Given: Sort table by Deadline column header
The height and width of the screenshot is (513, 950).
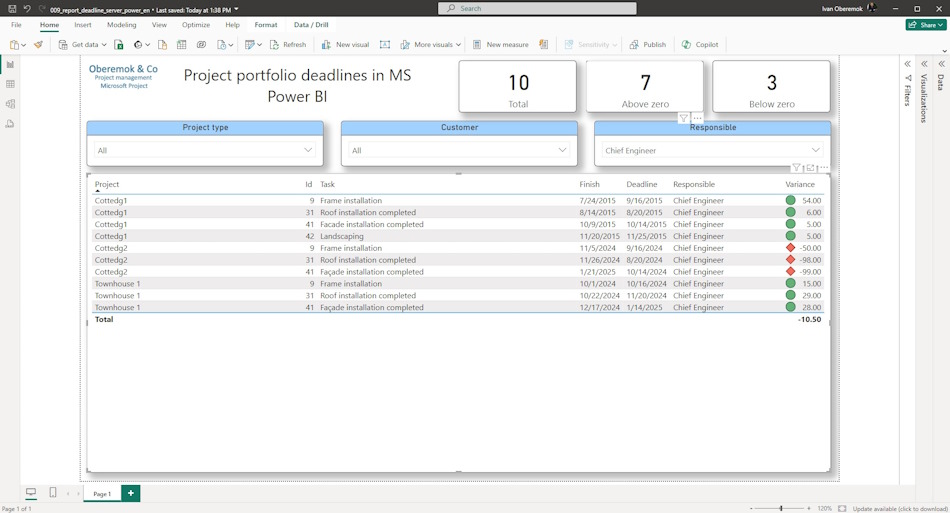Looking at the screenshot, I should 642,184.
